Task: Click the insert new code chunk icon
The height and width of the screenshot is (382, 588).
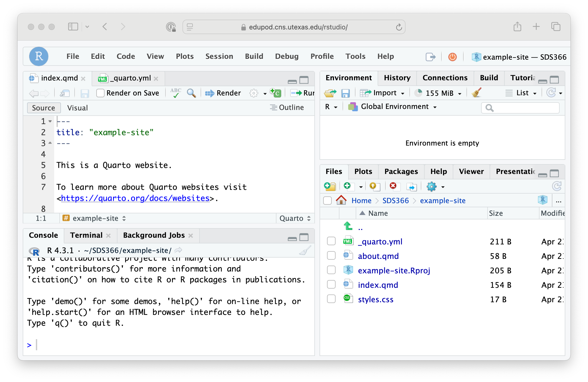Action: click(x=275, y=93)
